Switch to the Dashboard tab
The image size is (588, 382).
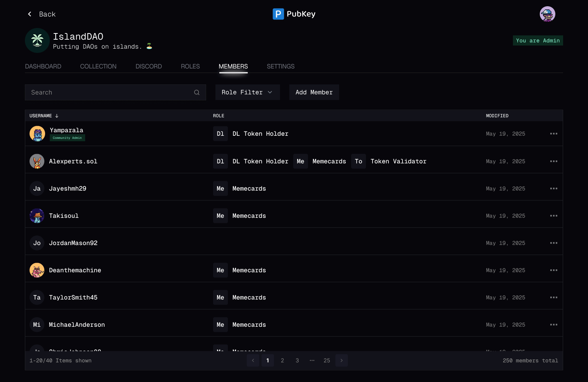coord(43,67)
